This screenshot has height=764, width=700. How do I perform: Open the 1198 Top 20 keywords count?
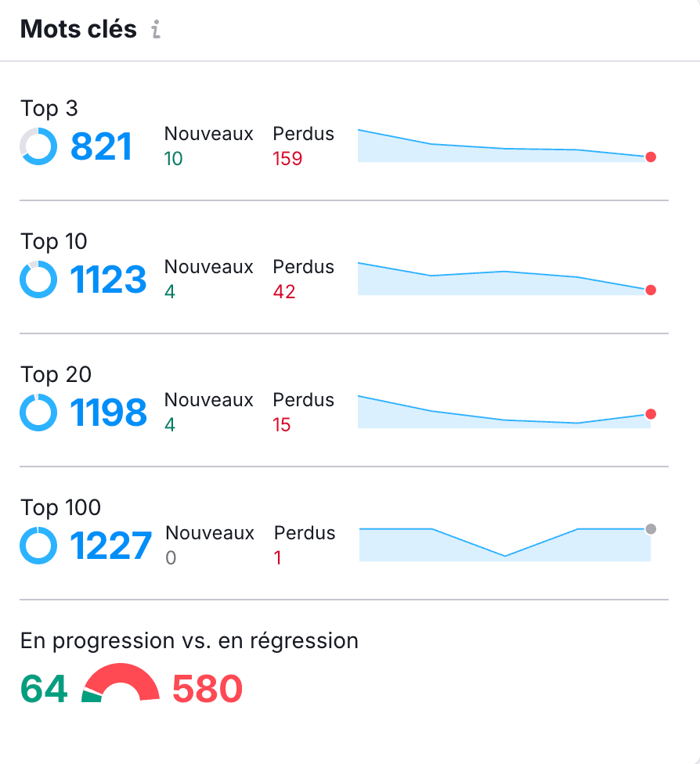click(x=108, y=413)
